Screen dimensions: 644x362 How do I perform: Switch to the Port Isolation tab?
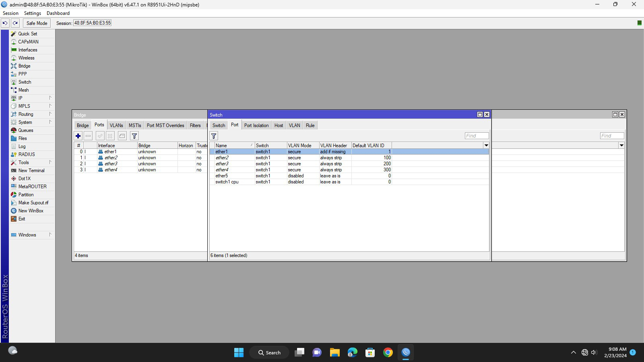(x=256, y=125)
